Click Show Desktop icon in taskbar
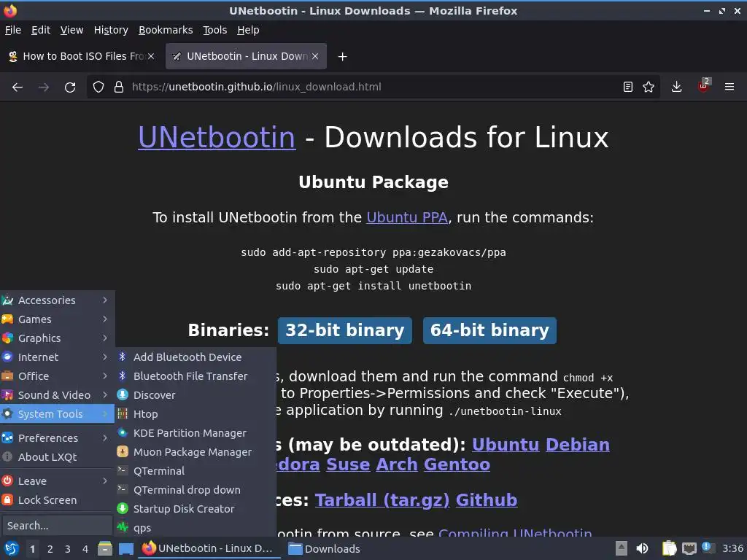Image resolution: width=747 pixels, height=560 pixels. click(125, 549)
